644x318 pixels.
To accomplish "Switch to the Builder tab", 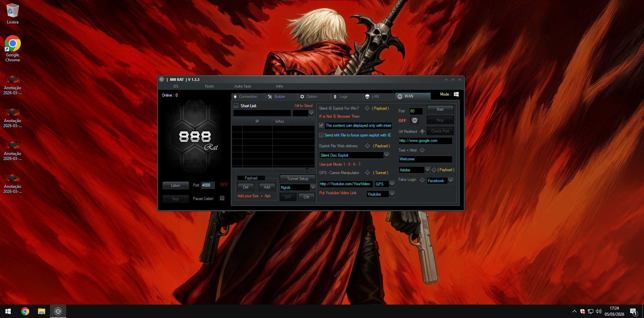I will tap(281, 97).
